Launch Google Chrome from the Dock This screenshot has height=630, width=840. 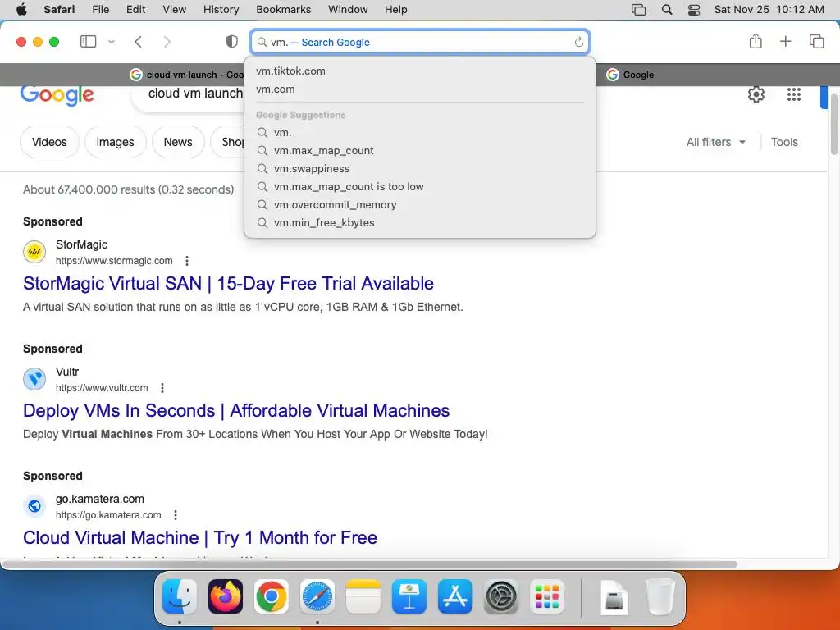pyautogui.click(x=271, y=596)
